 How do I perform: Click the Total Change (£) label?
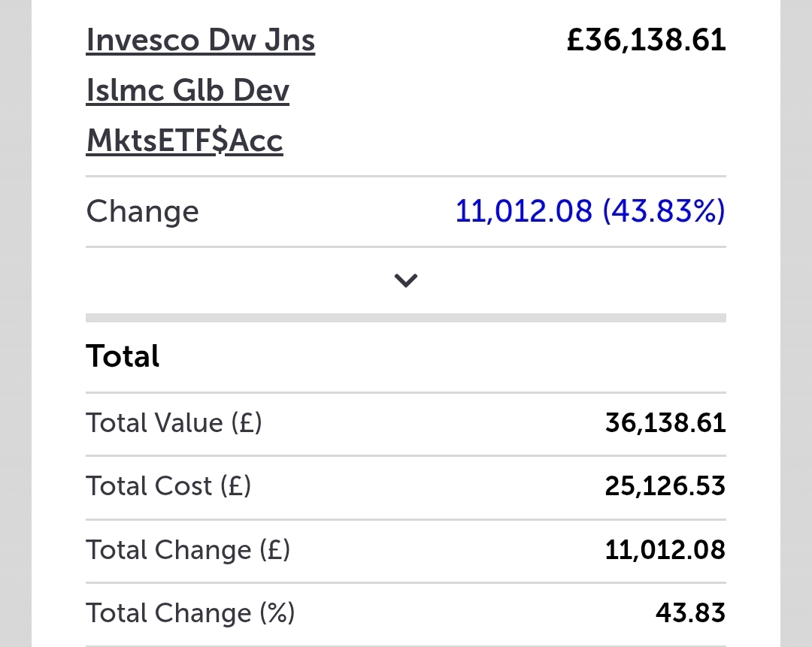pos(188,550)
